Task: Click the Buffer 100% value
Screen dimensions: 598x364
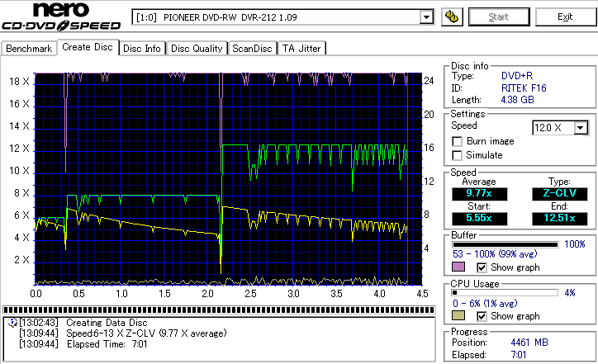Action: (575, 244)
